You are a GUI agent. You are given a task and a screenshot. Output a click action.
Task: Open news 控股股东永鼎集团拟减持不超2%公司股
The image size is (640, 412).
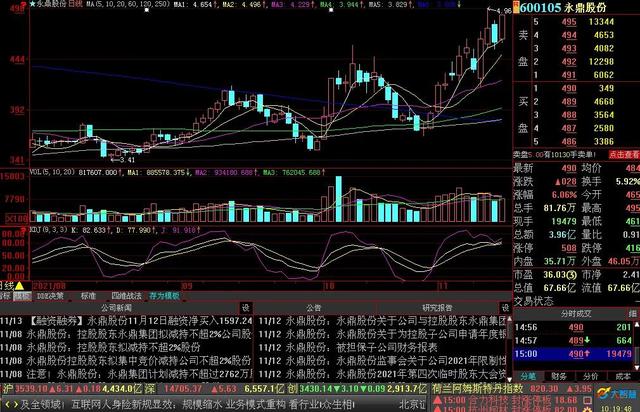click(126, 334)
